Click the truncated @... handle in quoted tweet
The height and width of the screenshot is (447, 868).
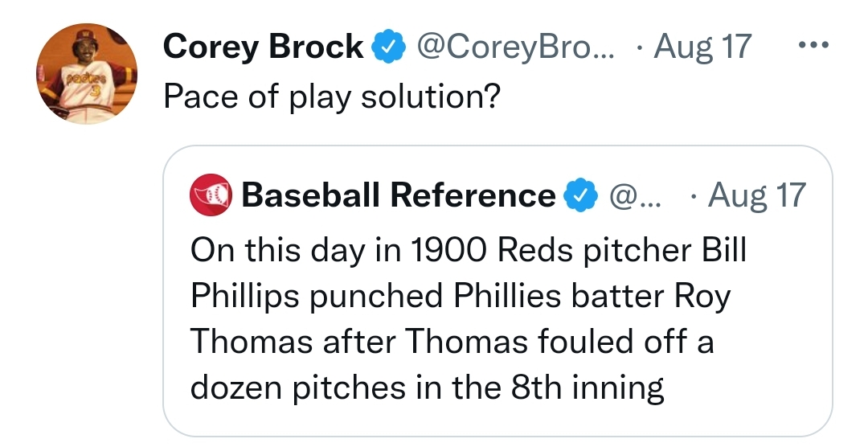[633, 195]
